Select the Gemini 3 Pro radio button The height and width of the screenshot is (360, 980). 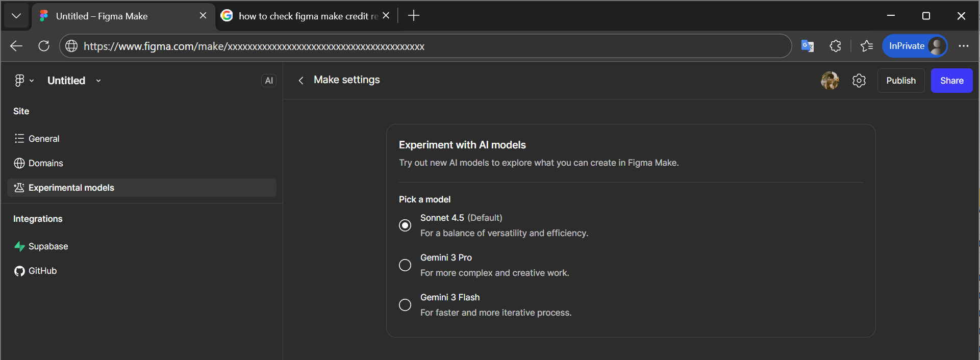[x=405, y=265]
